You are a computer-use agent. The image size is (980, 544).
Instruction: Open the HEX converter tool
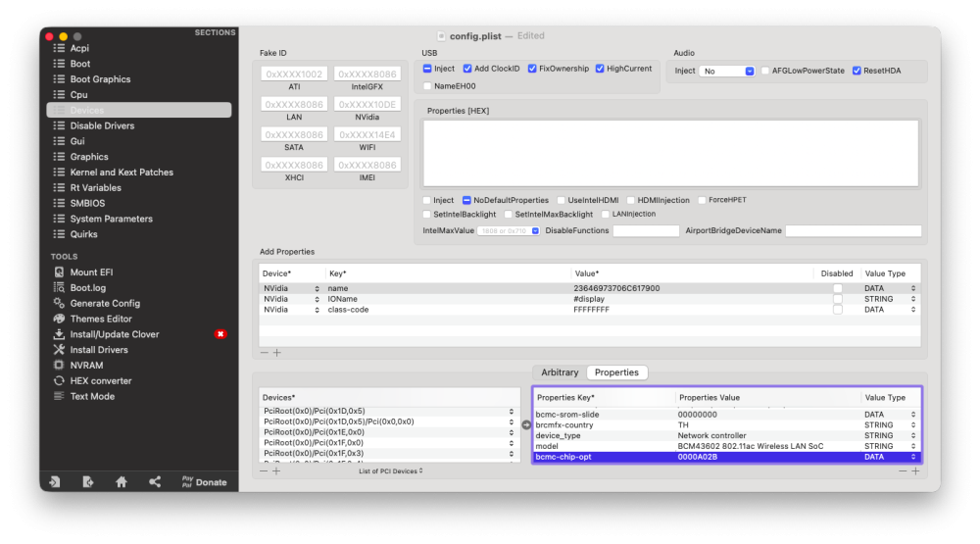[x=101, y=380]
